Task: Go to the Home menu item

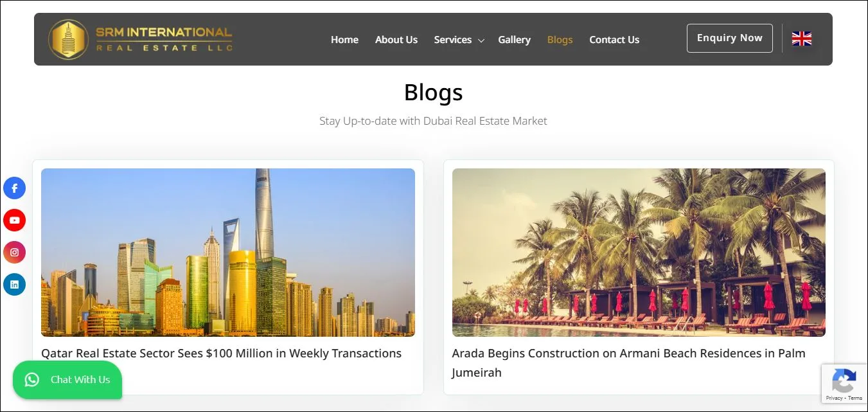Action: click(344, 40)
